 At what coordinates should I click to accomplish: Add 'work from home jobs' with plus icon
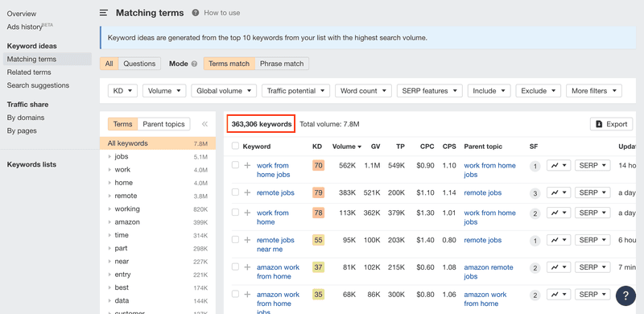point(247,165)
